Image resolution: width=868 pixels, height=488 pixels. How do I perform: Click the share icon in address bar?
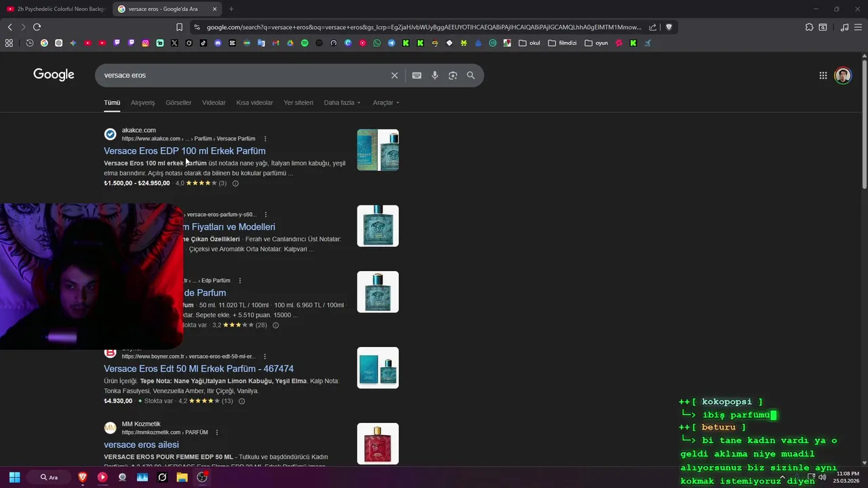[652, 27]
